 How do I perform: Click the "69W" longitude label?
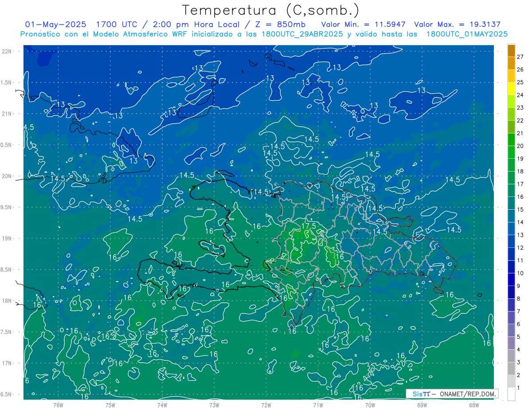(x=422, y=405)
